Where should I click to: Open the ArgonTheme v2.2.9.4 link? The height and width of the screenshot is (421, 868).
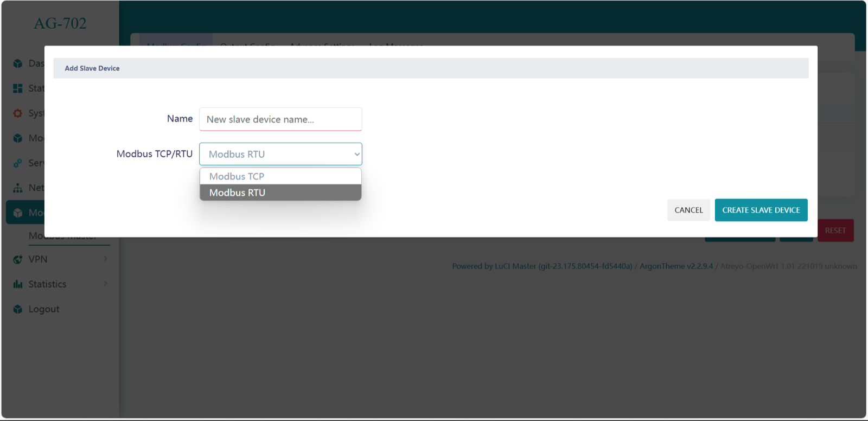[676, 266]
